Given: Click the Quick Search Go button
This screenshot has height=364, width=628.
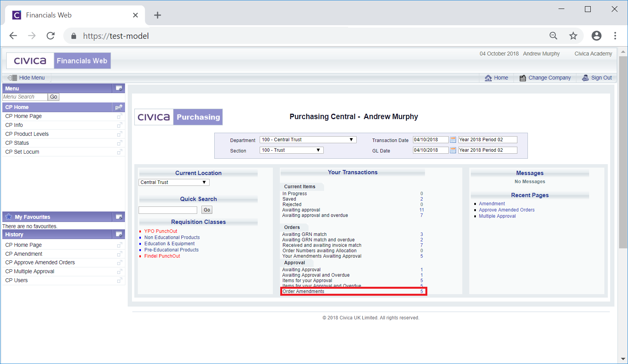Looking at the screenshot, I should tap(207, 210).
